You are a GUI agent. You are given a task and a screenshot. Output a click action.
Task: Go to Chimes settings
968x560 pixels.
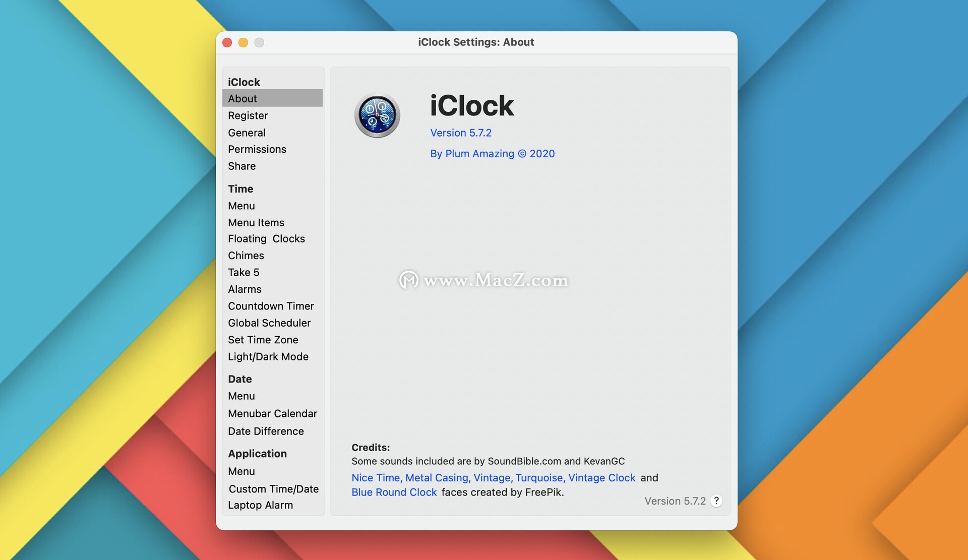tap(246, 256)
